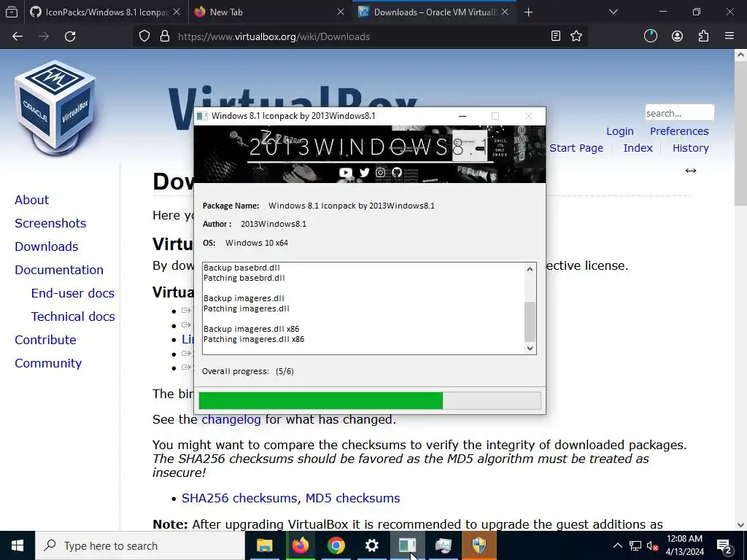Click Firefox back arrow button
The width and height of the screenshot is (747, 560).
(x=18, y=36)
